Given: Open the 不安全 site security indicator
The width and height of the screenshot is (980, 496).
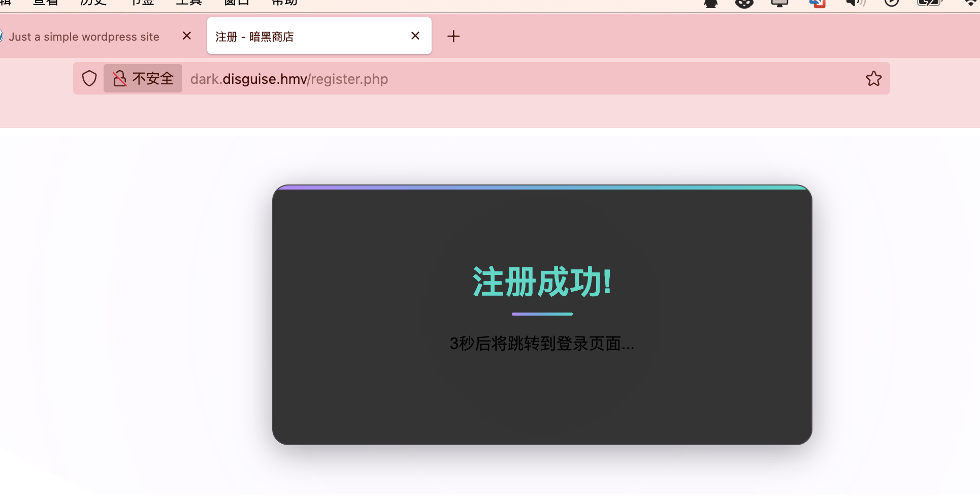Looking at the screenshot, I should [x=143, y=78].
